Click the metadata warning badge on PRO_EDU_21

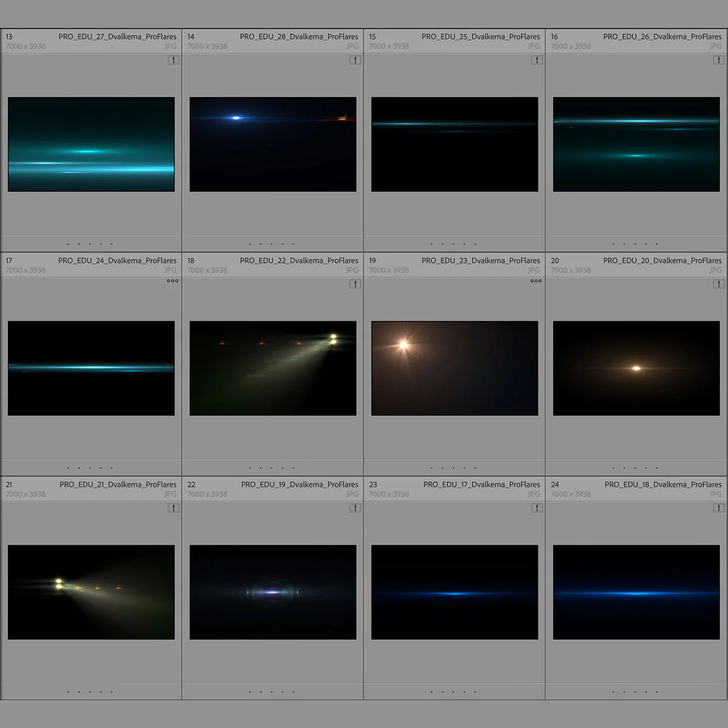tap(174, 508)
